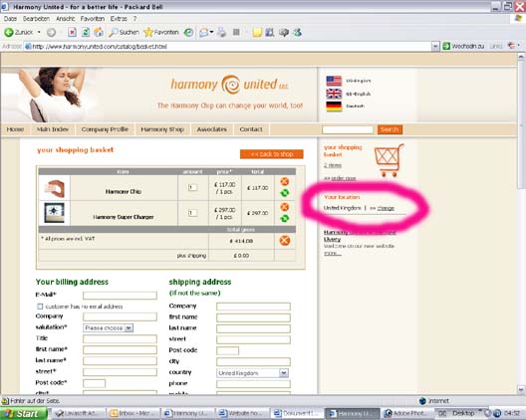This screenshot has height=420, width=526.
Task: Check customer has no email address box
Action: tap(40, 307)
